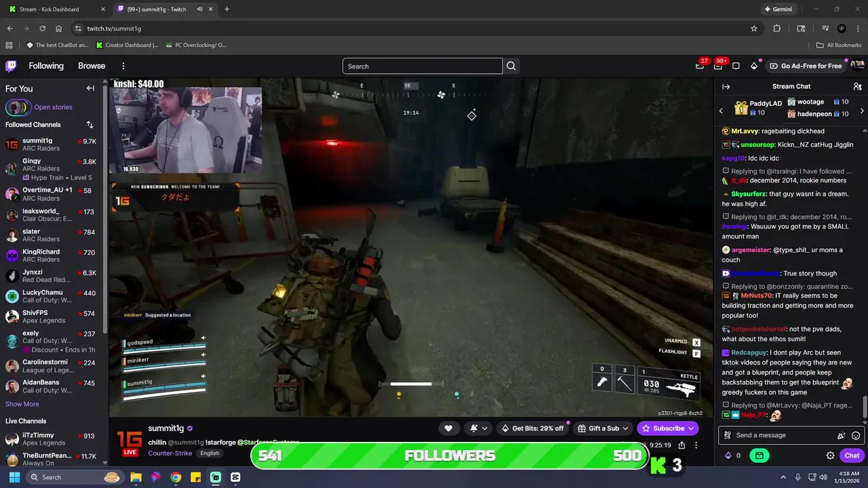Reload the page in Chrome

tap(42, 28)
